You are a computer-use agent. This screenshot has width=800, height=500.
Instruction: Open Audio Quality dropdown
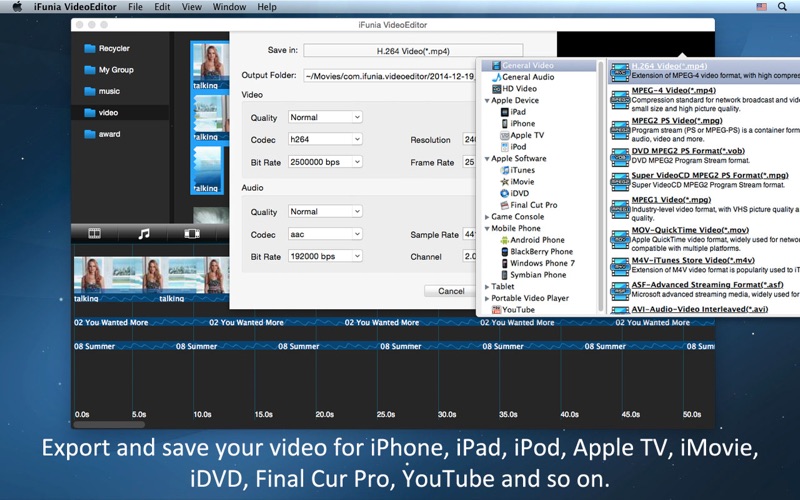tap(325, 211)
